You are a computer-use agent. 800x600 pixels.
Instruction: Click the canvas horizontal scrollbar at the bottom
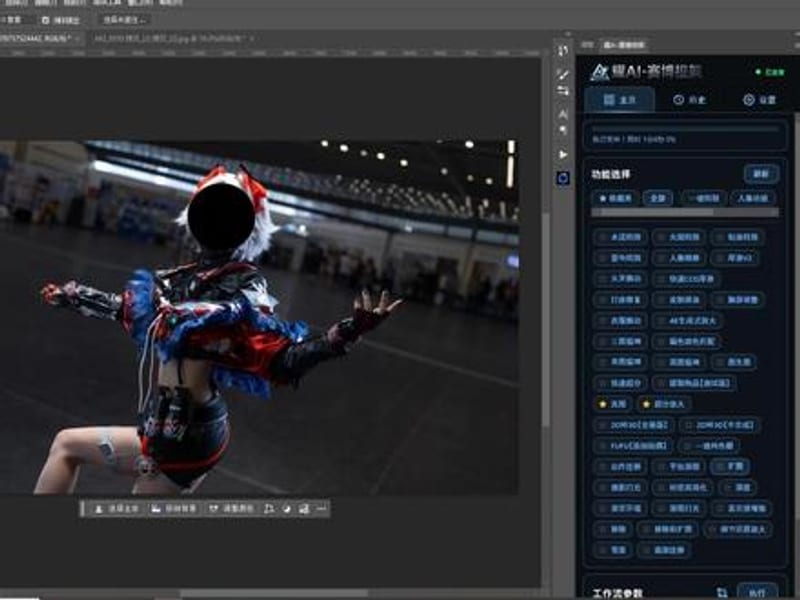coord(276,594)
